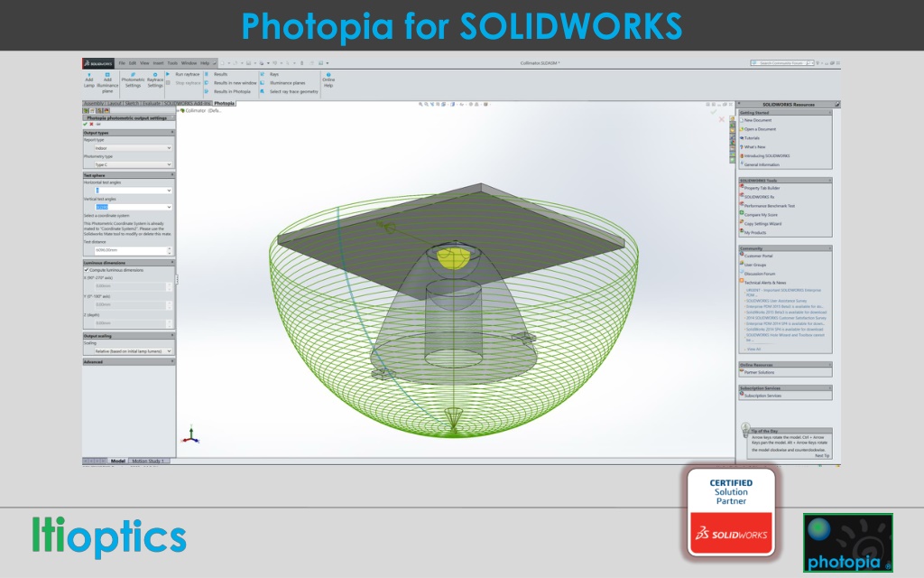Accept settings with the green checkmark

(x=86, y=125)
